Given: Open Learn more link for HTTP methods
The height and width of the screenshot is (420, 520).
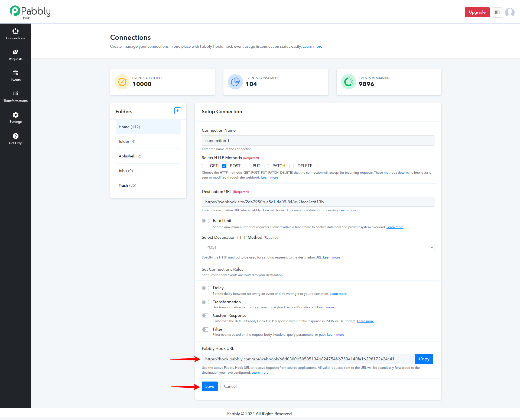Looking at the screenshot, I should coord(269,178).
